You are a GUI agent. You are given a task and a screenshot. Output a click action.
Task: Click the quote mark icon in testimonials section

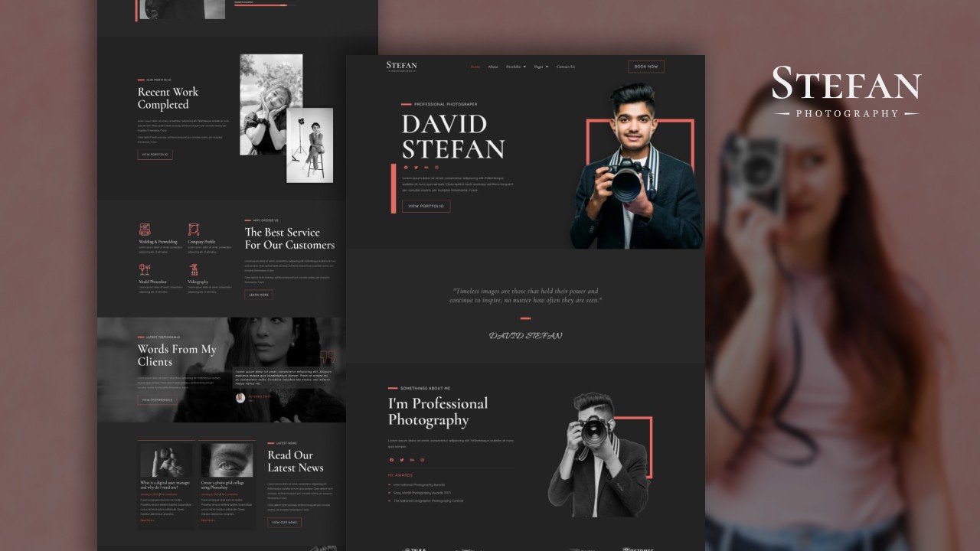pyautogui.click(x=328, y=357)
